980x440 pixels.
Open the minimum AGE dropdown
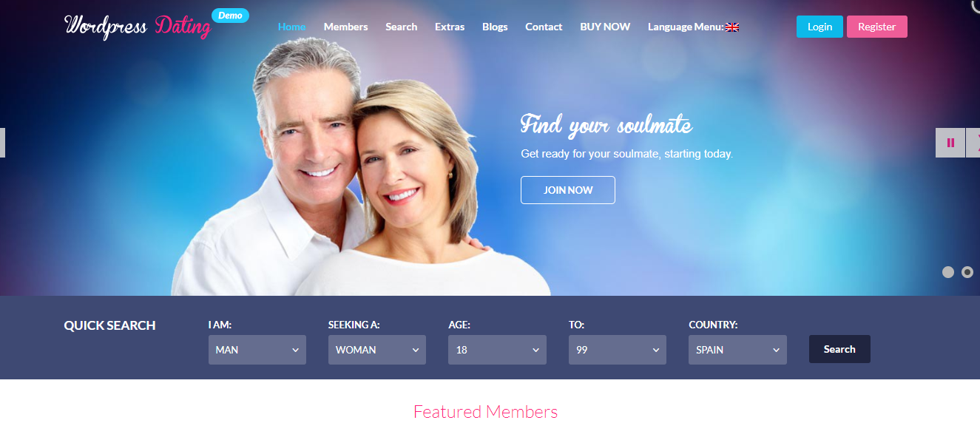pos(497,350)
